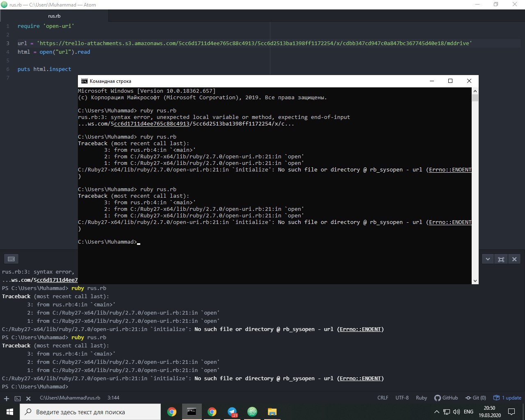Open first Chrome icon in taskbar
This screenshot has height=420, width=525.
pos(172,412)
